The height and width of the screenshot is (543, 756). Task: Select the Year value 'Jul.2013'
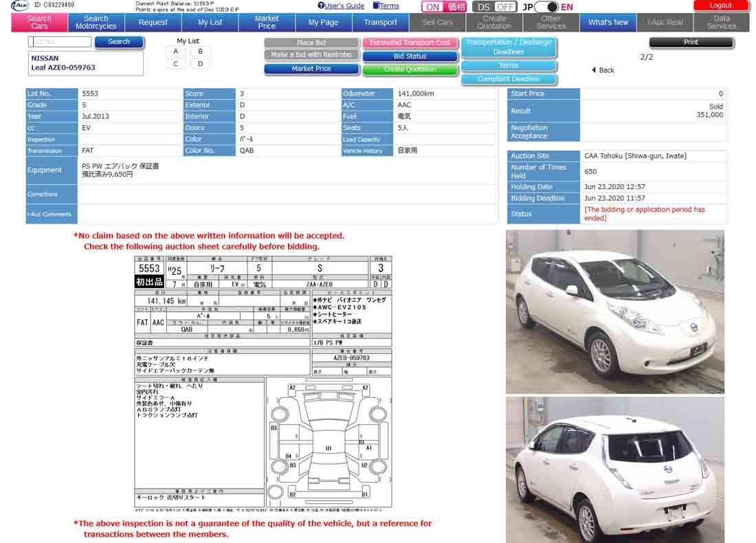point(96,116)
